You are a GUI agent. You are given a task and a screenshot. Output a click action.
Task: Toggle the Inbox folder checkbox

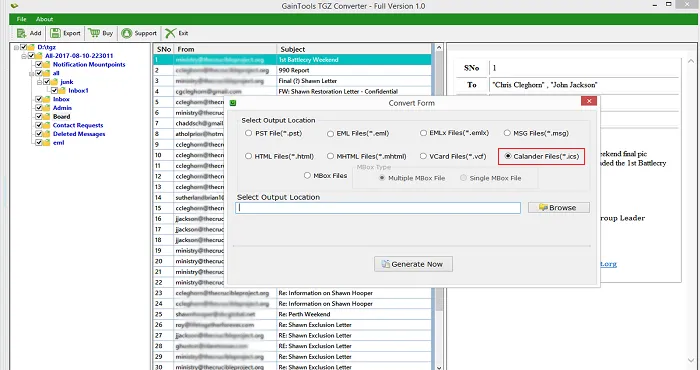(x=39, y=99)
